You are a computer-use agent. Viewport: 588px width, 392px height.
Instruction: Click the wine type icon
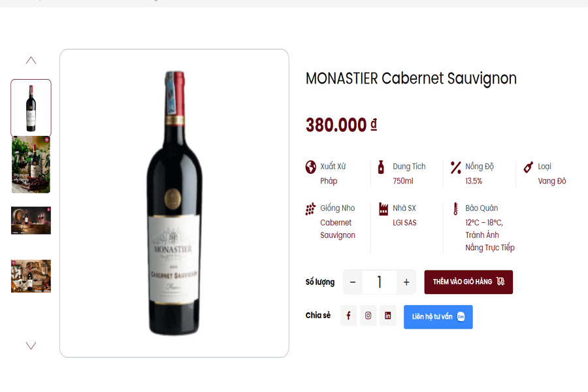(529, 167)
